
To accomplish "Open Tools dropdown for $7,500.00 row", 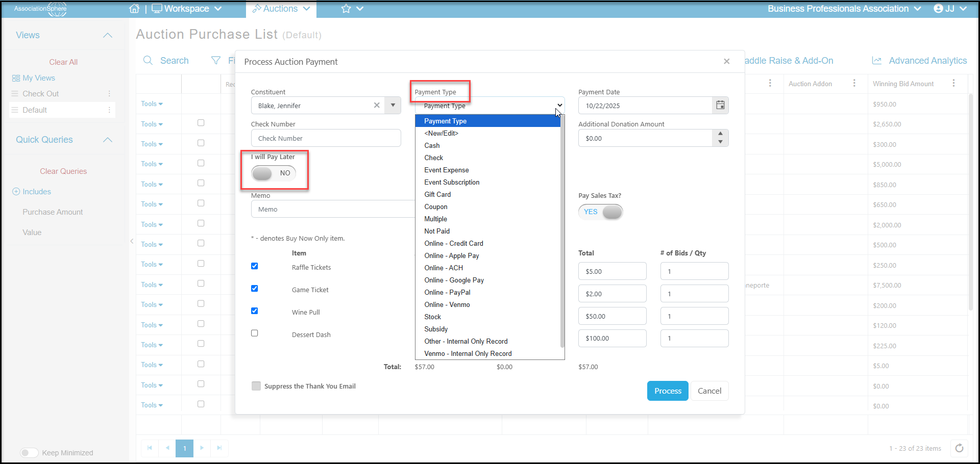I will point(152,285).
